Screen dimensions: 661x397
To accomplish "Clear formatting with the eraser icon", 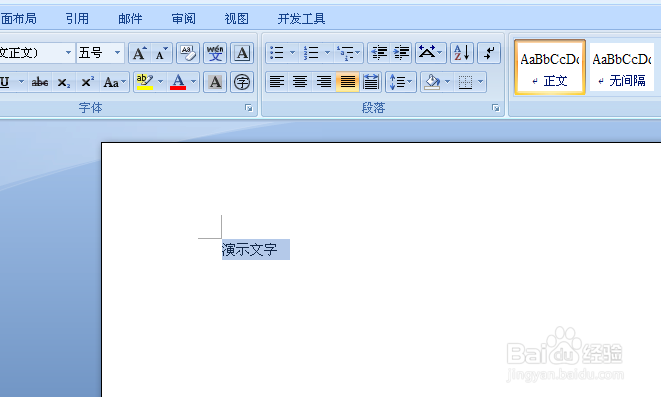I will tap(188, 53).
